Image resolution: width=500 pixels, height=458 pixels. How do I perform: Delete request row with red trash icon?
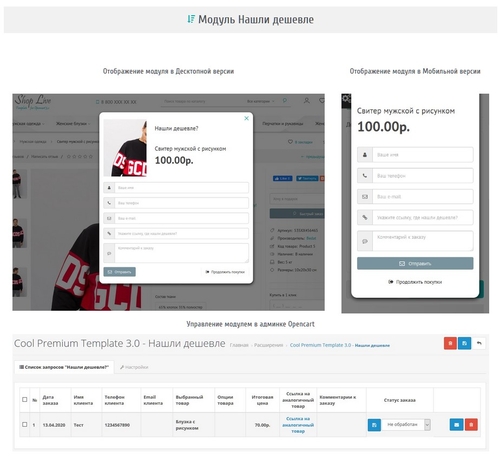[471, 425]
